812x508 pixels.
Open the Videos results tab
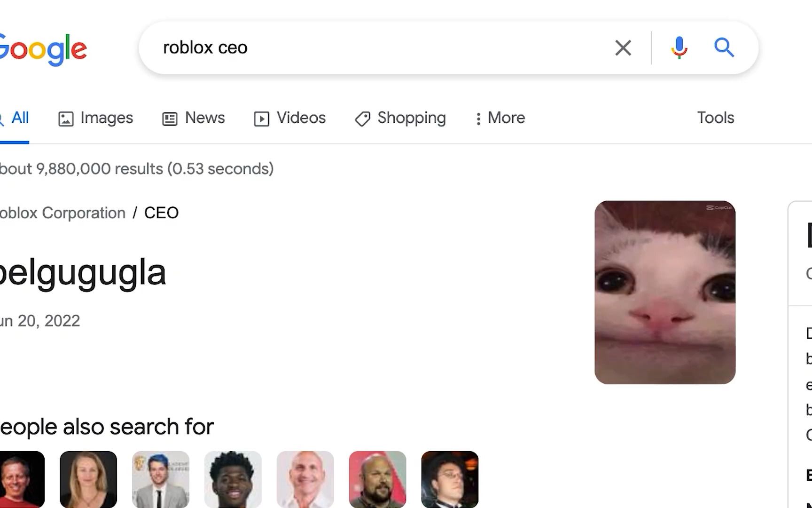[301, 118]
